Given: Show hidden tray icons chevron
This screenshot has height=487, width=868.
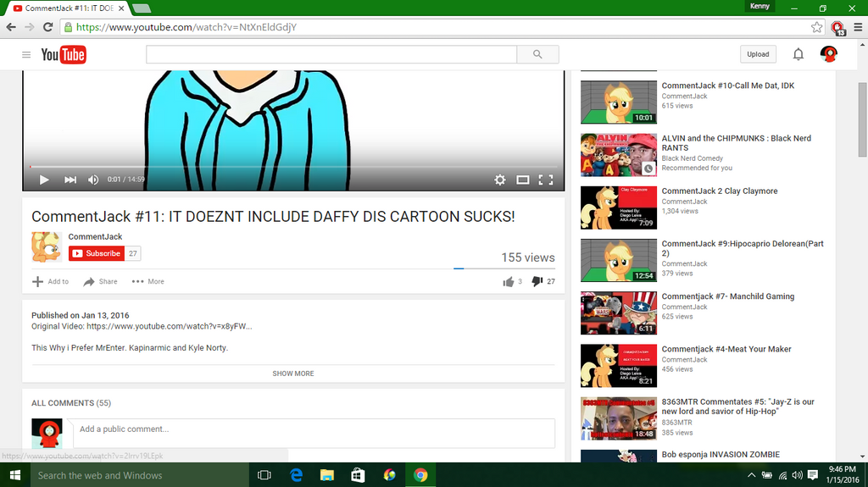Looking at the screenshot, I should [751, 475].
